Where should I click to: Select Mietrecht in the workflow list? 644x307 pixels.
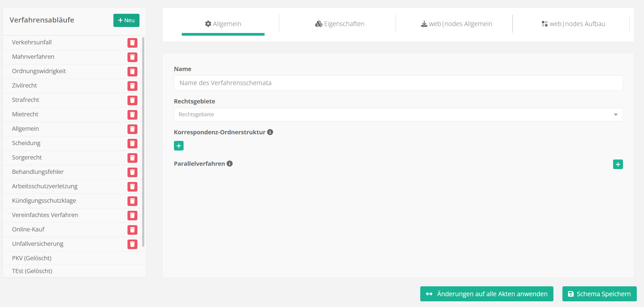25,114
